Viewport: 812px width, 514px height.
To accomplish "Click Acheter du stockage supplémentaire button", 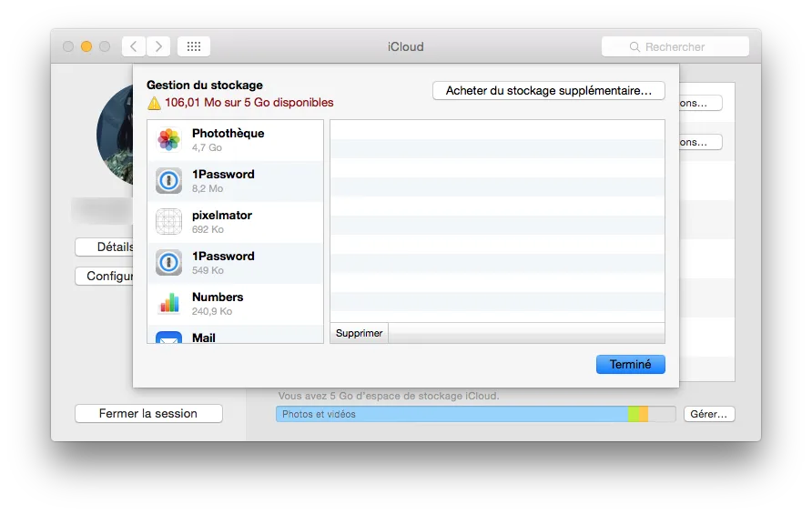I will tap(549, 91).
